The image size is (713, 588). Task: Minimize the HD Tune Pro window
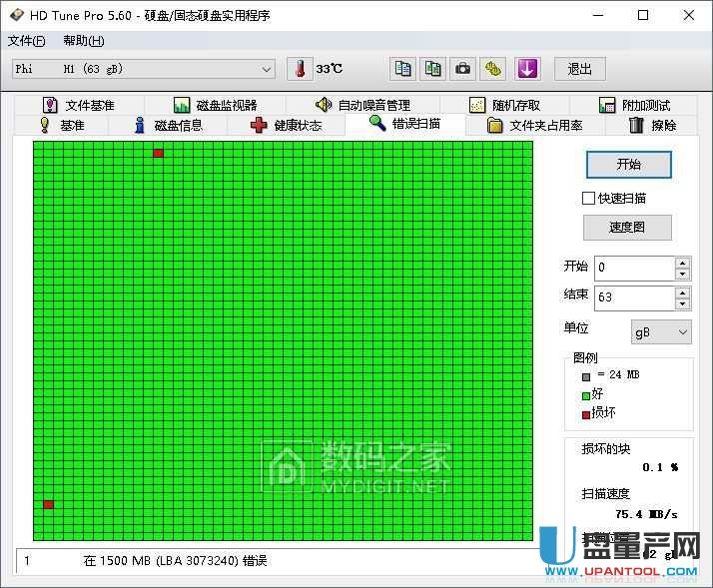(x=598, y=15)
